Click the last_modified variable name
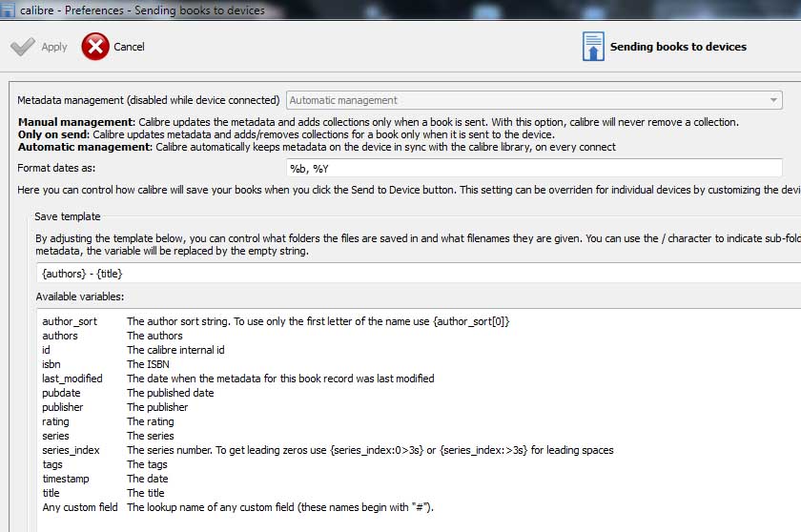This screenshot has width=801, height=532. pyautogui.click(x=72, y=379)
